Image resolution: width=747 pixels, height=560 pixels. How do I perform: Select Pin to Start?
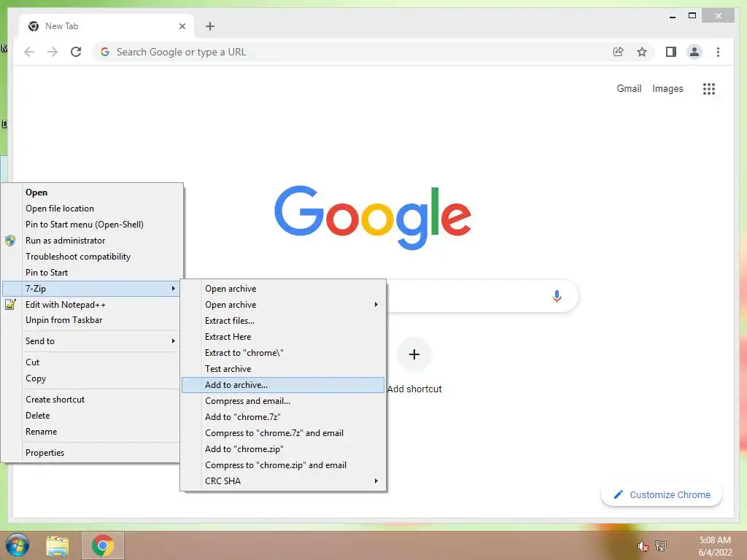[x=91, y=273]
